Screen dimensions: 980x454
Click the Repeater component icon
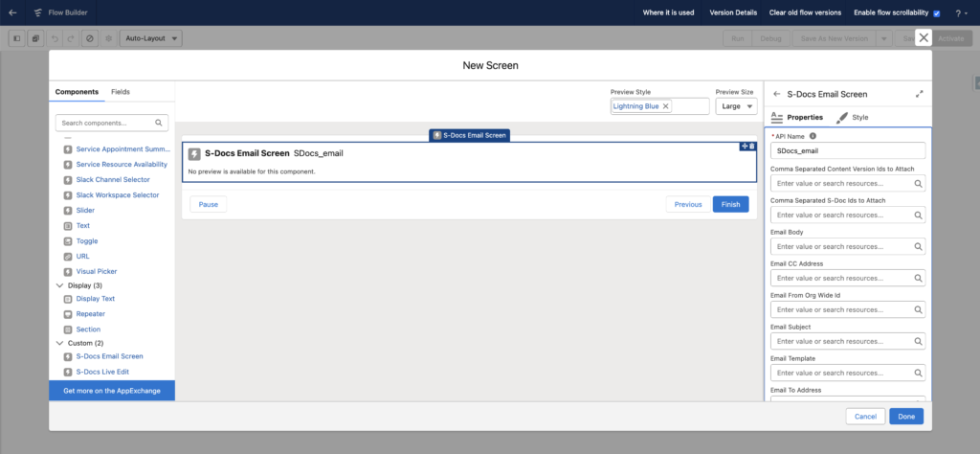pos(68,314)
